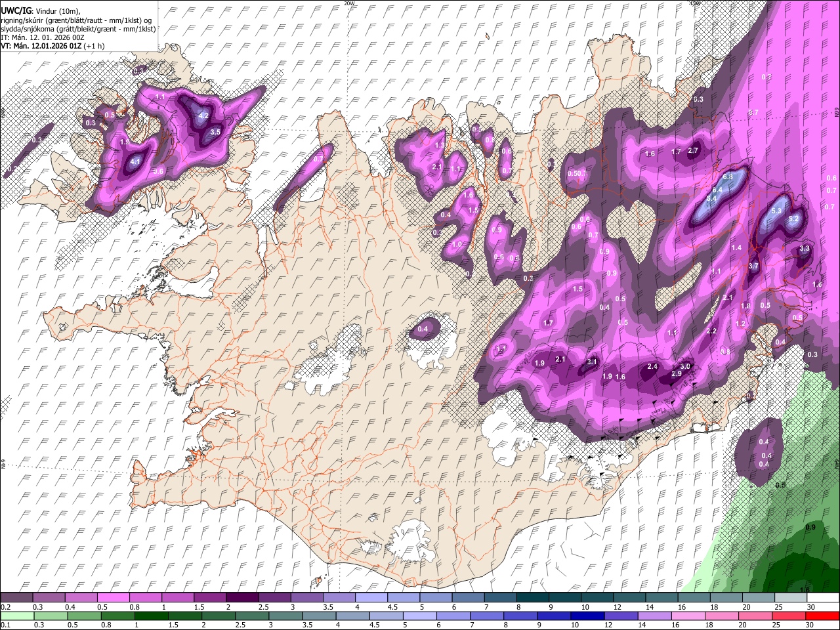
Task: Click the upper-scale light grey swatch after 25
Action: pos(790,598)
